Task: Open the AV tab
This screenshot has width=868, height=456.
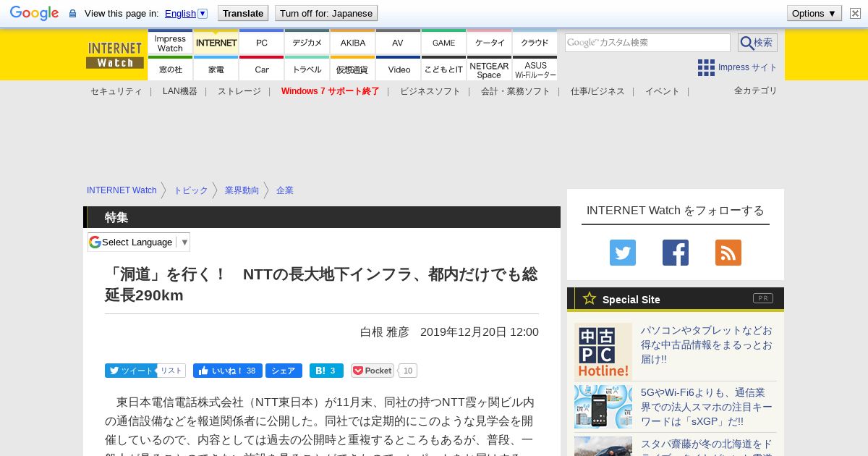Action: 398,43
